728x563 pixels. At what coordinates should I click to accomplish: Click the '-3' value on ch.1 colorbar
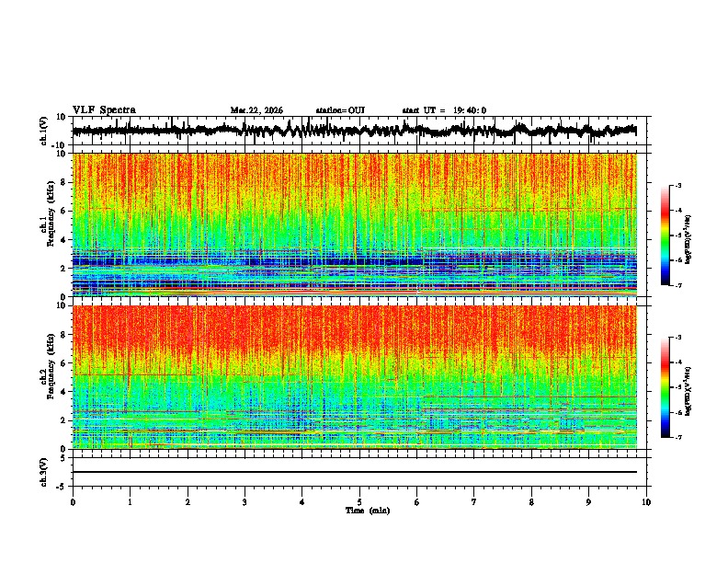click(677, 185)
